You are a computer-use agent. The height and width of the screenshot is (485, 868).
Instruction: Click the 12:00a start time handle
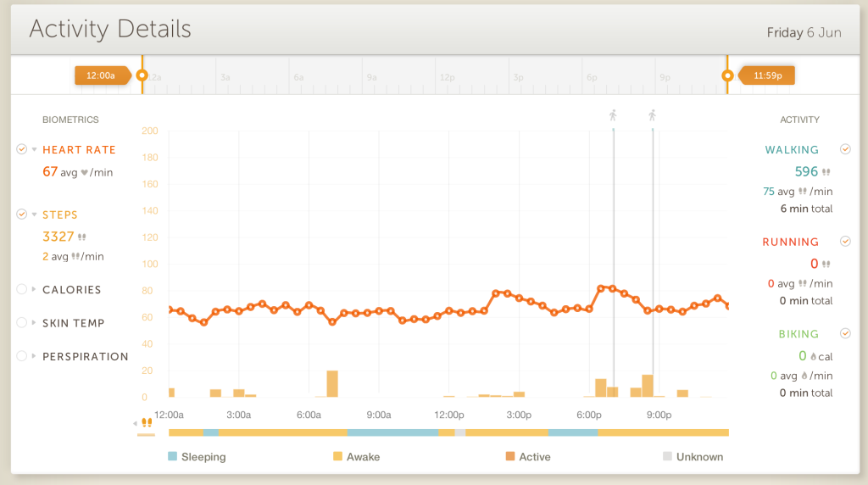coord(103,75)
